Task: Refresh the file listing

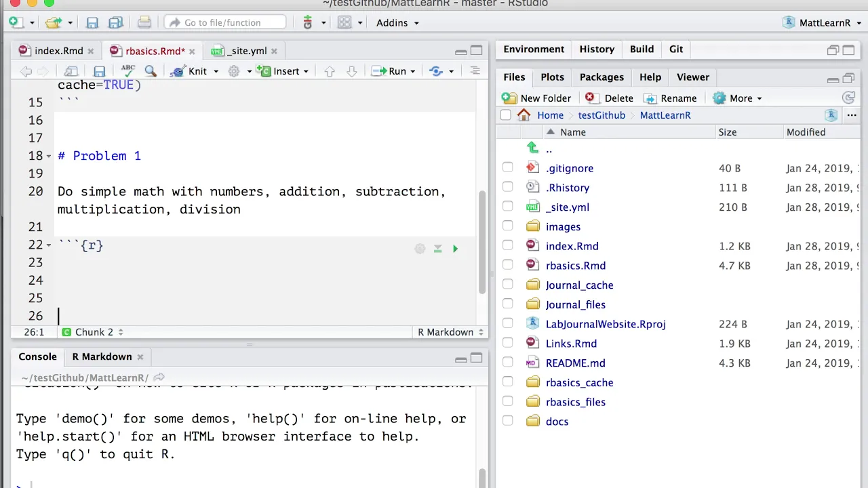Action: (x=848, y=98)
